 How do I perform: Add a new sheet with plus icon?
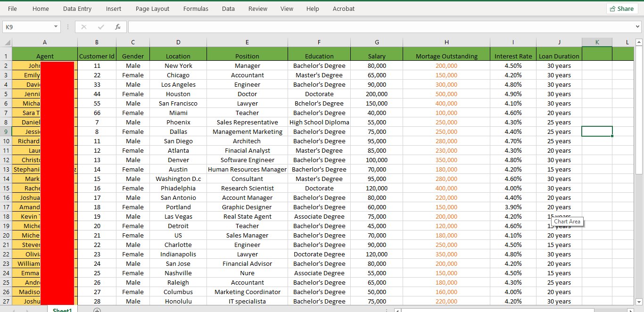[97, 310]
